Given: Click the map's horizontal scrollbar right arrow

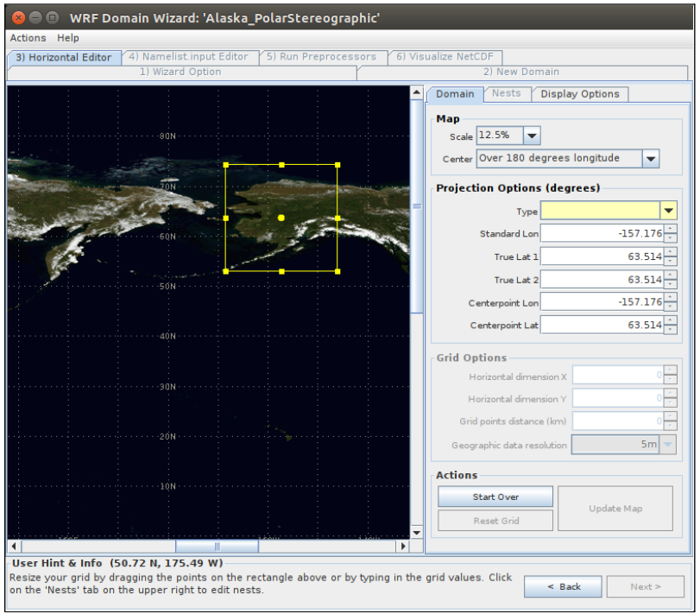Looking at the screenshot, I should click(402, 547).
